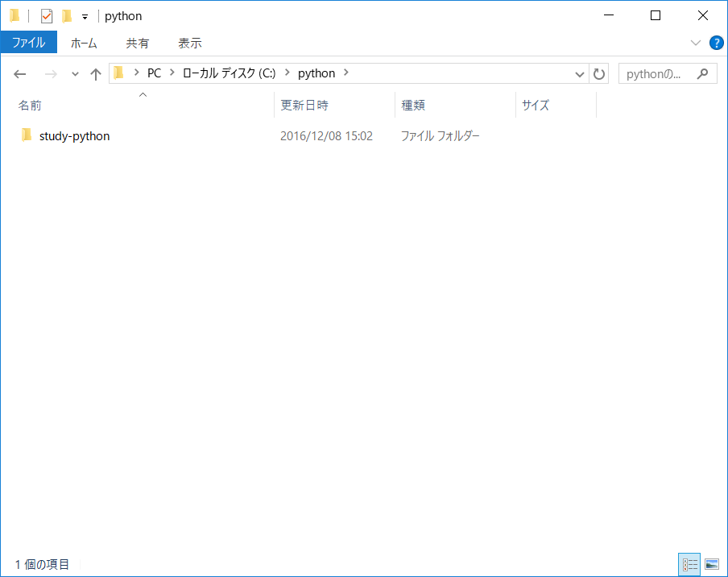Open the Help question mark icon

point(715,43)
